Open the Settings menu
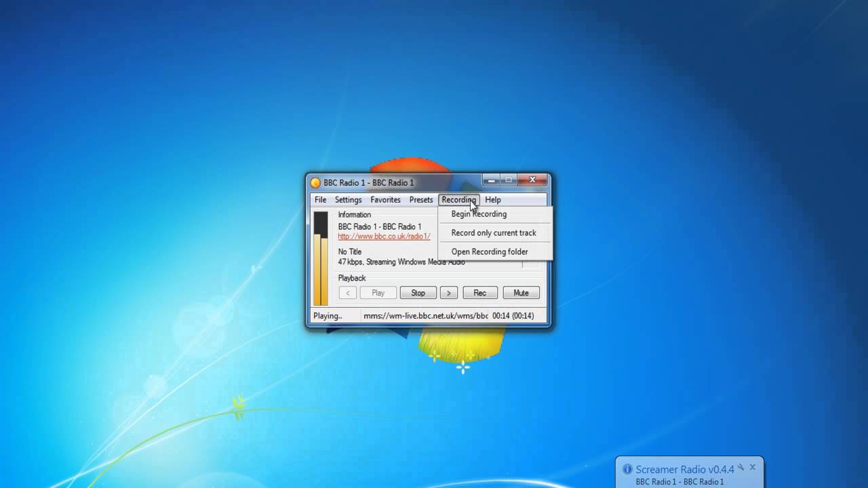Viewport: 868px width, 488px height. point(348,200)
